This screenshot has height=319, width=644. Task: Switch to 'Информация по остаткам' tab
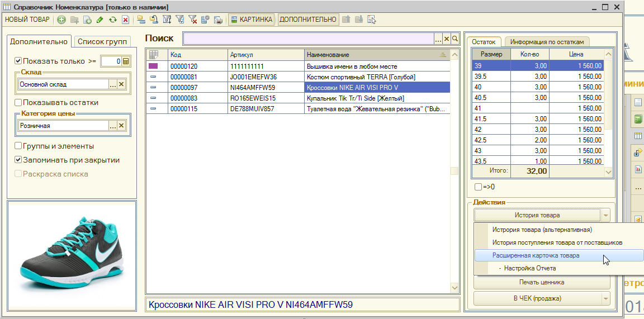[x=547, y=41]
